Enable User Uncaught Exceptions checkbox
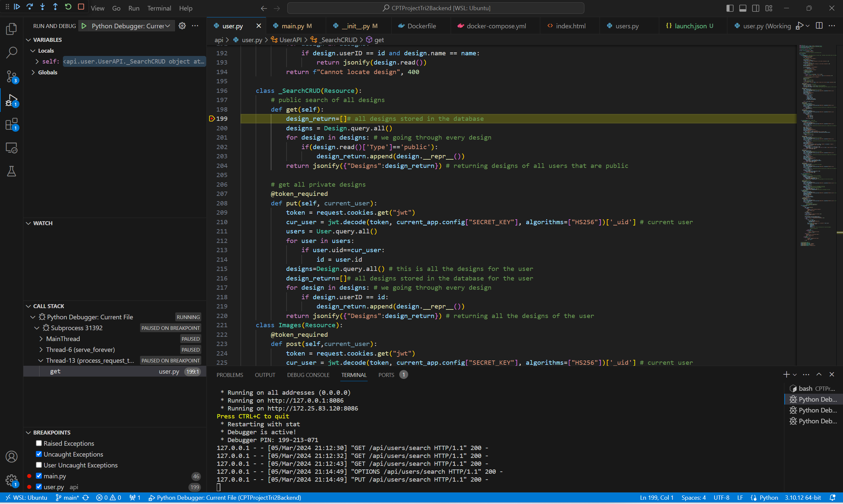843x504 pixels. coord(39,465)
